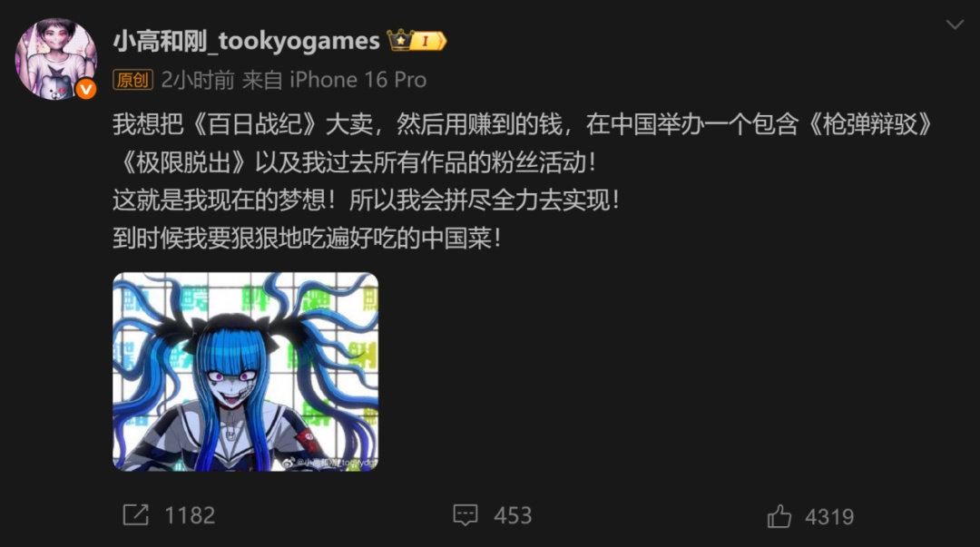980x547 pixels.
Task: Open the 小高和刚_tookyogames username link
Action: pyautogui.click(x=246, y=41)
